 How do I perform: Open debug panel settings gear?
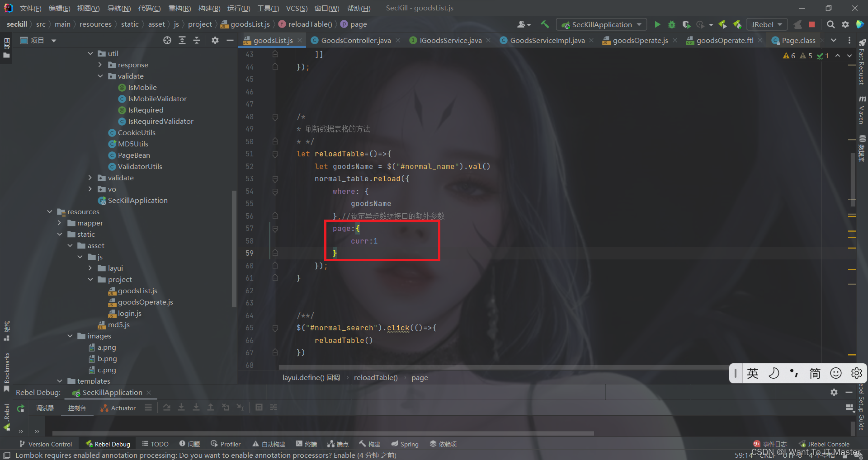(x=834, y=392)
